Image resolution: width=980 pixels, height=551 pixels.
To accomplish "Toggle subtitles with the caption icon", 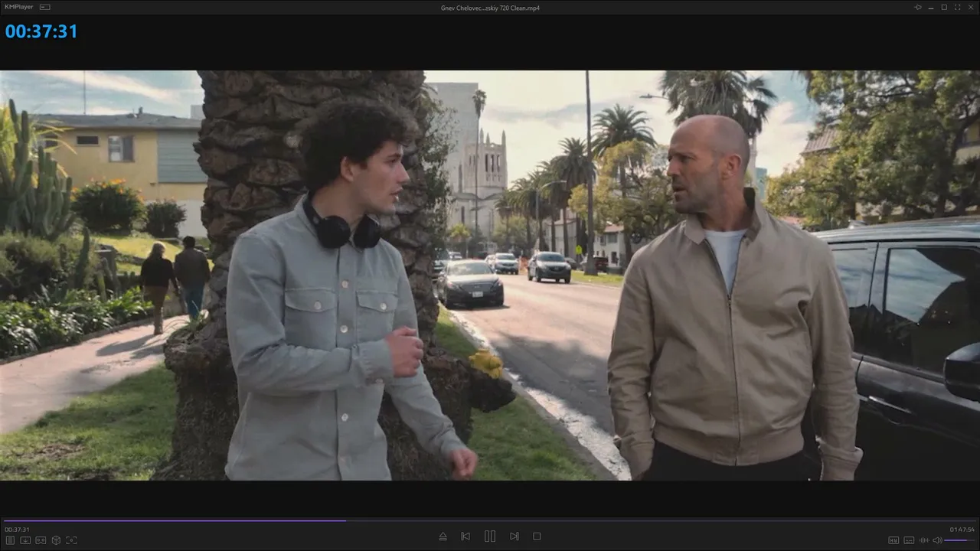I will coord(909,540).
